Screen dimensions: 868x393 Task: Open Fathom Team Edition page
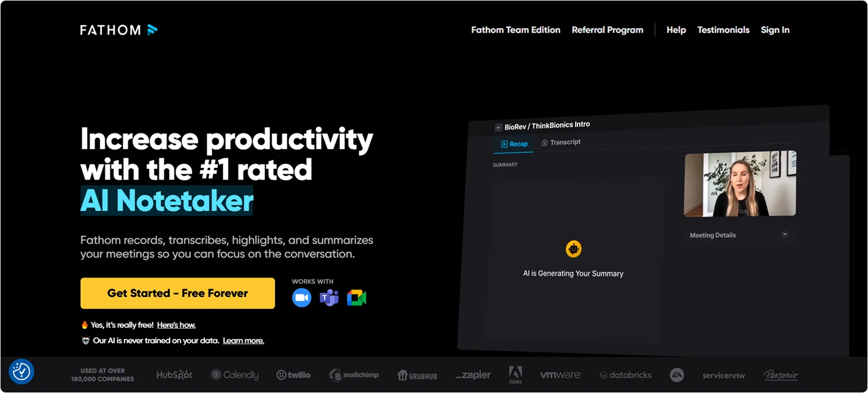pyautogui.click(x=516, y=30)
